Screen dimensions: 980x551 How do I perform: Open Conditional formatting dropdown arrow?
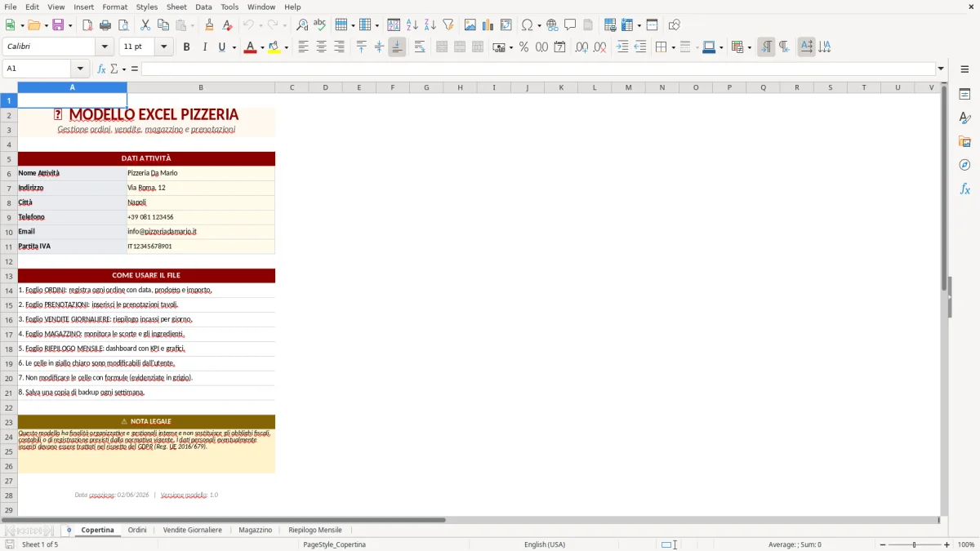point(749,47)
